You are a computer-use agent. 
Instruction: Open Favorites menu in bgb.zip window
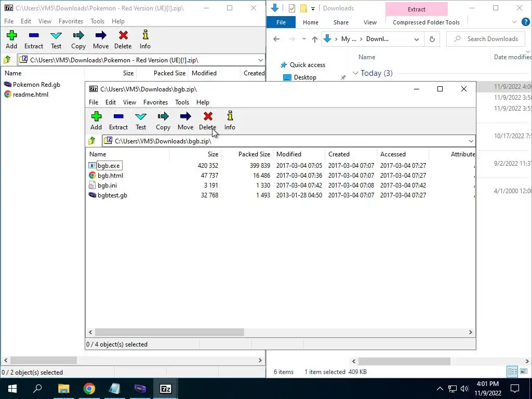coord(155,102)
